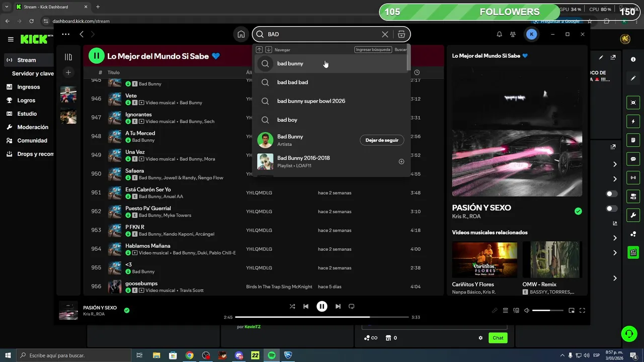Click clapperboard icon in Kick toolbar
Viewport: 644px width, 362px height.
click(x=633, y=252)
